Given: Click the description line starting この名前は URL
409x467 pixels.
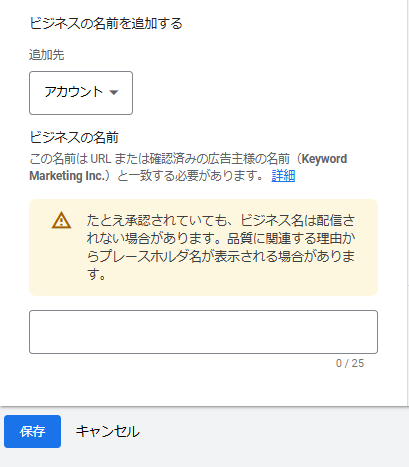Looking at the screenshot, I should pos(188,159).
